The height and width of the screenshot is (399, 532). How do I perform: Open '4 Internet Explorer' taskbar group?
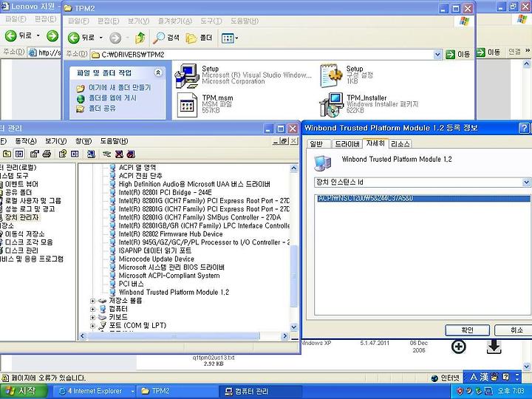[x=95, y=391]
